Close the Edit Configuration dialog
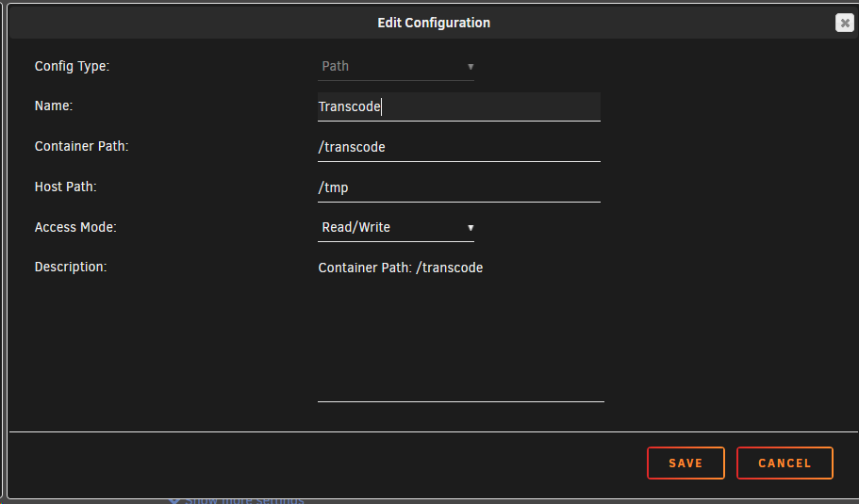The width and height of the screenshot is (859, 504). coord(844,23)
